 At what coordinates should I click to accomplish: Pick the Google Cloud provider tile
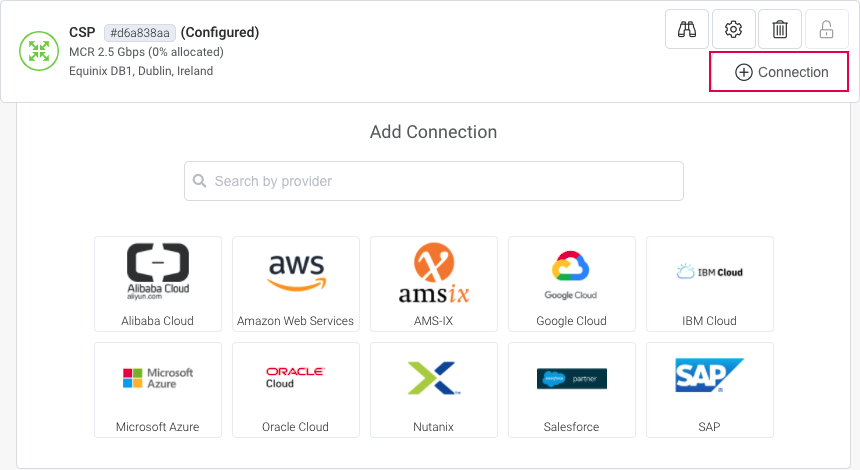click(x=572, y=284)
